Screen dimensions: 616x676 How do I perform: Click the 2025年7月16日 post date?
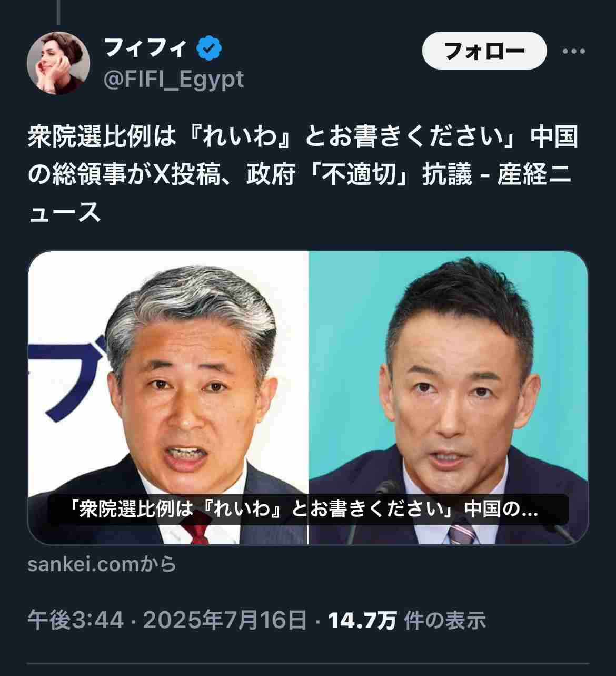pos(225,620)
